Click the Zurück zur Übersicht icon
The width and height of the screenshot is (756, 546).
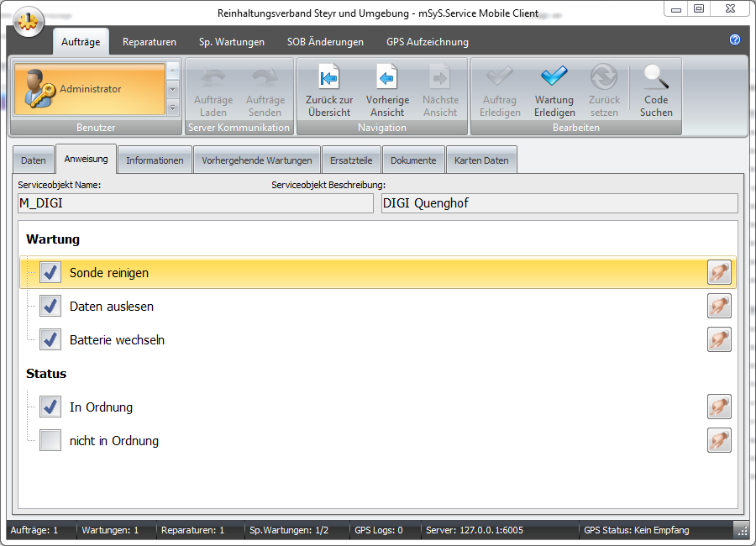[328, 92]
